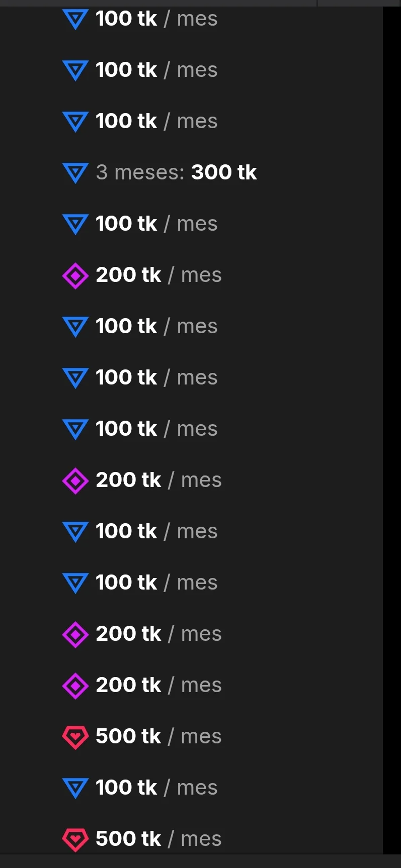Select the topmost partially visible "100 tk / mes"
This screenshot has width=401, height=868.
coord(156,19)
